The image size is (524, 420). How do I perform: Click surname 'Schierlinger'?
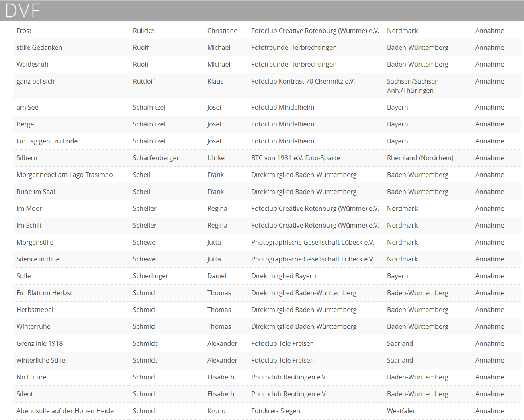(x=150, y=276)
